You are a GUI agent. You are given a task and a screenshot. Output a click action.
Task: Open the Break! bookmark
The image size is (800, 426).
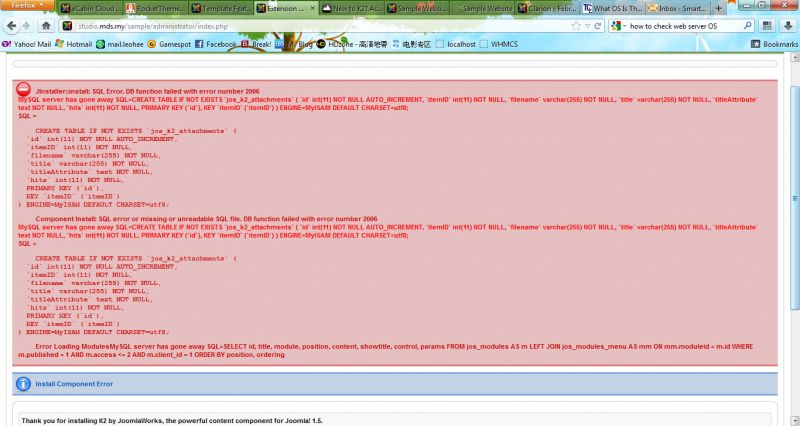click(x=256, y=44)
